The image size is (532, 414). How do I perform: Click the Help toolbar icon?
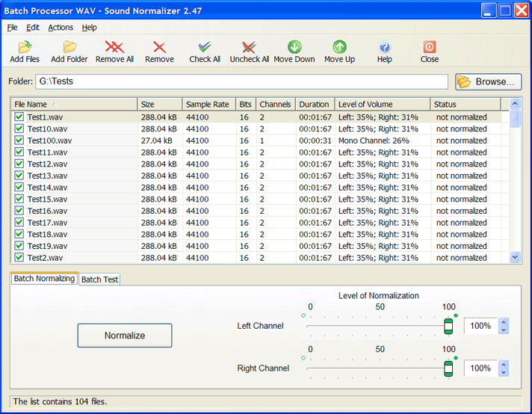coord(384,47)
